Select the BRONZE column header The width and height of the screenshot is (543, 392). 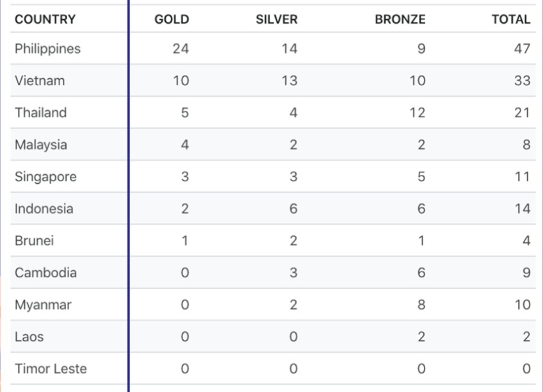click(400, 19)
